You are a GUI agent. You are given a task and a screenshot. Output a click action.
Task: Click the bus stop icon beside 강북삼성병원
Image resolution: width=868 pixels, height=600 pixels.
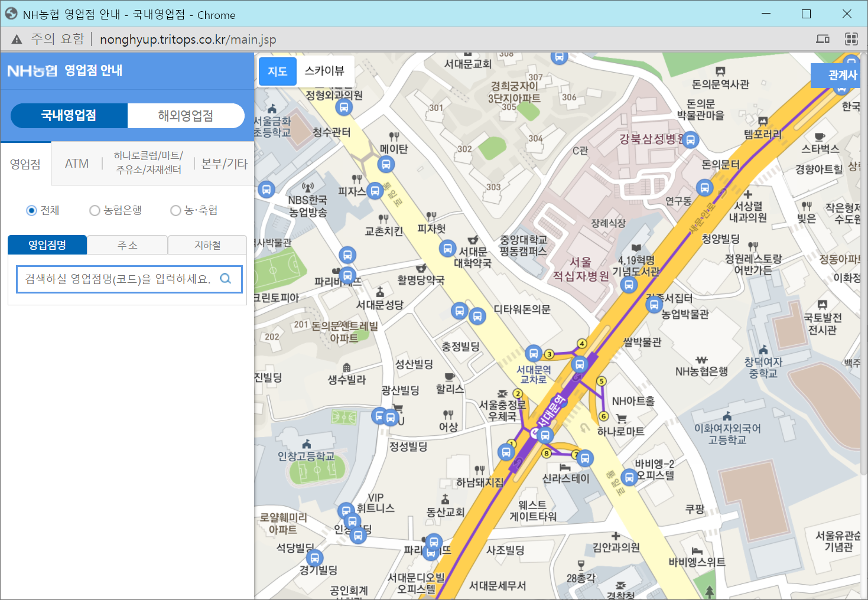coord(690,140)
